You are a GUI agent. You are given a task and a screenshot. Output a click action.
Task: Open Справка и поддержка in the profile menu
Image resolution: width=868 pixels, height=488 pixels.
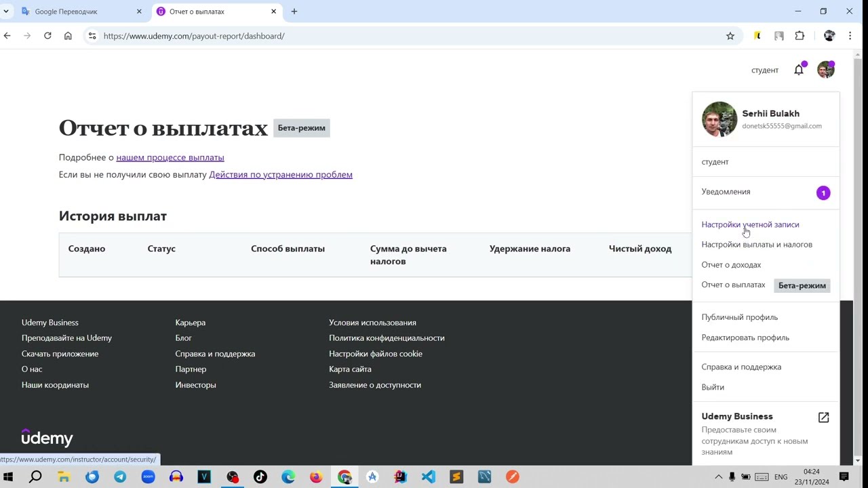click(x=741, y=367)
